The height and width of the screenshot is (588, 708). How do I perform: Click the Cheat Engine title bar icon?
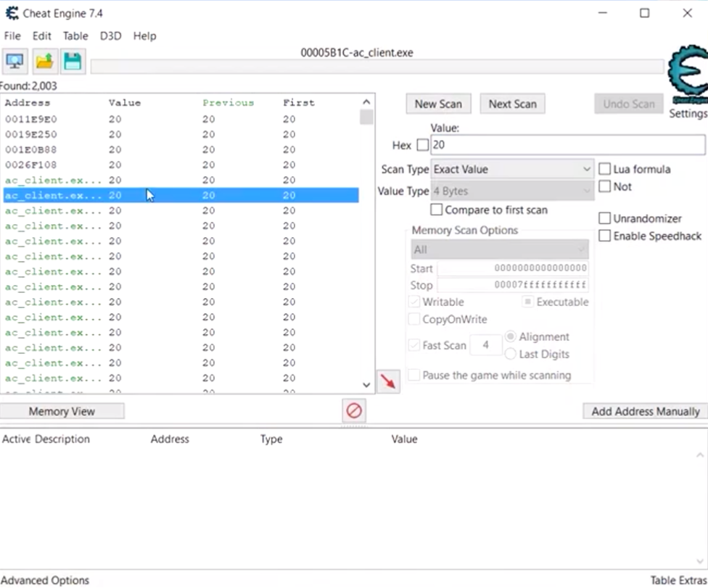point(12,13)
